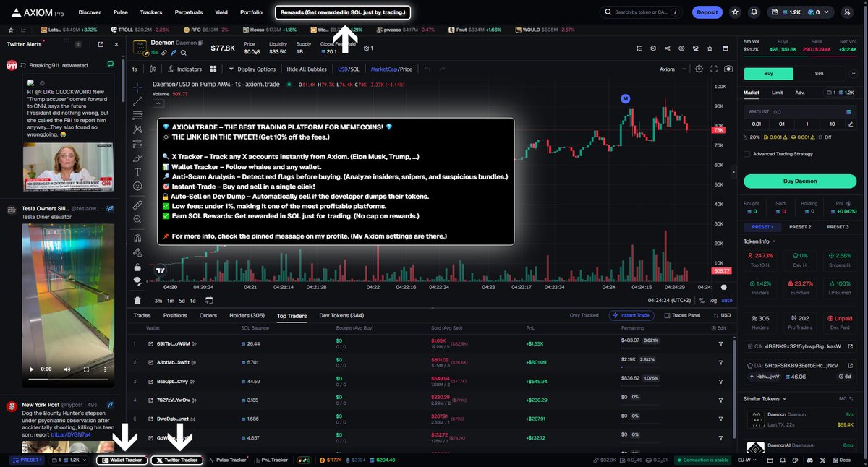Switch to the Dev Tokens (344) tab
Viewport: 868px width, 467px height.
(341, 315)
